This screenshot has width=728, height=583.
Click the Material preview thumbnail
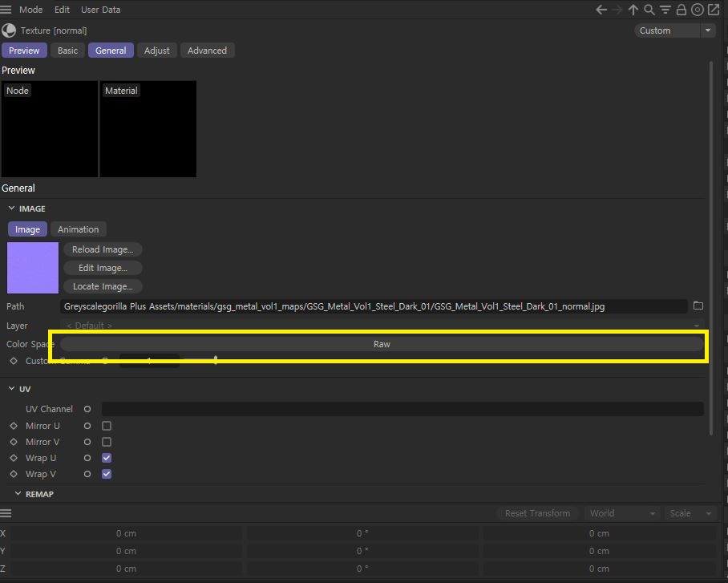tap(148, 129)
